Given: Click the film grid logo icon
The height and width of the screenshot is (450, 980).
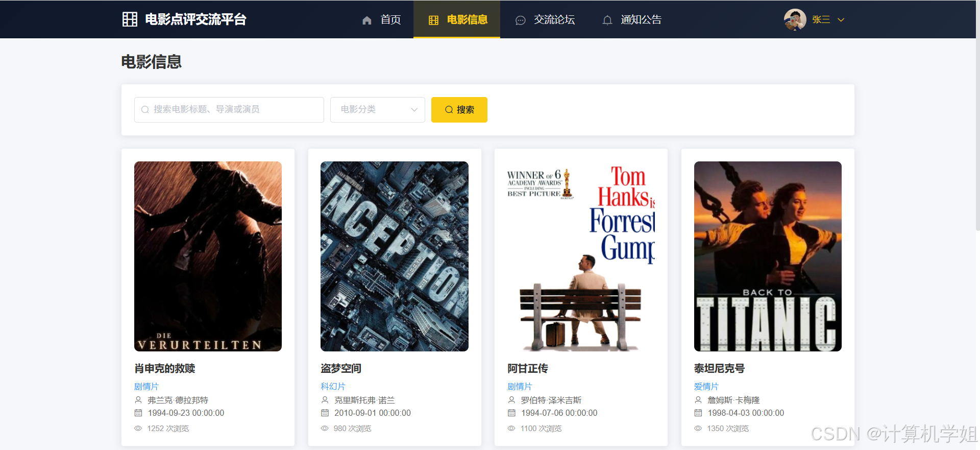Looking at the screenshot, I should coord(130,19).
